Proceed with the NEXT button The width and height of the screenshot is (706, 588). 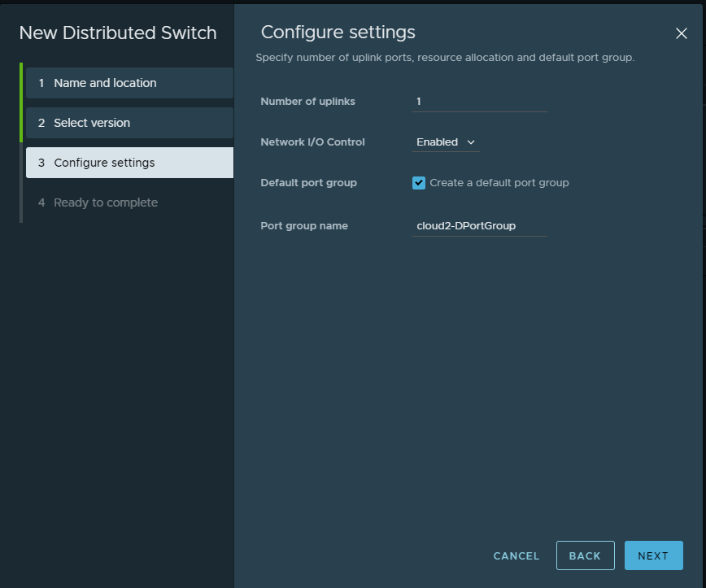653,556
